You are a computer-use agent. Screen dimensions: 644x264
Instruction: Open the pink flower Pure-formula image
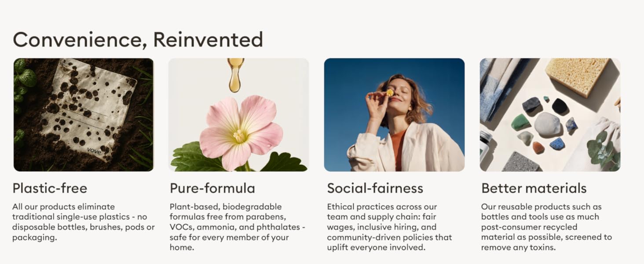click(x=239, y=115)
